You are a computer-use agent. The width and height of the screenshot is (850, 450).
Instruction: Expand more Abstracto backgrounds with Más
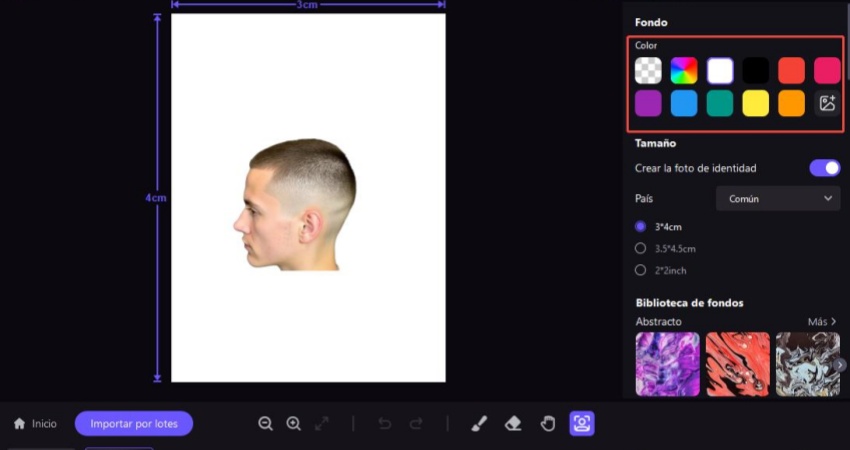point(821,322)
